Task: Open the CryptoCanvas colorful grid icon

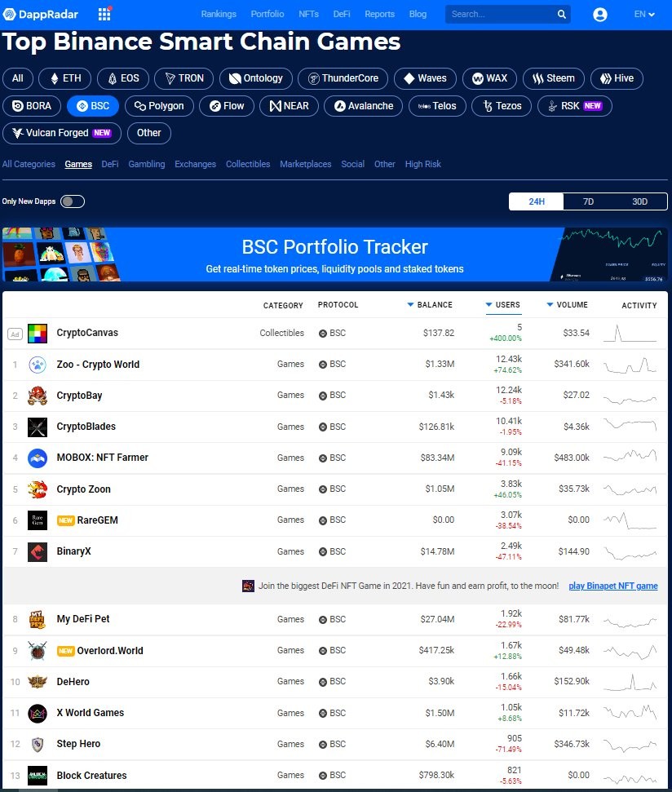Action: click(38, 334)
